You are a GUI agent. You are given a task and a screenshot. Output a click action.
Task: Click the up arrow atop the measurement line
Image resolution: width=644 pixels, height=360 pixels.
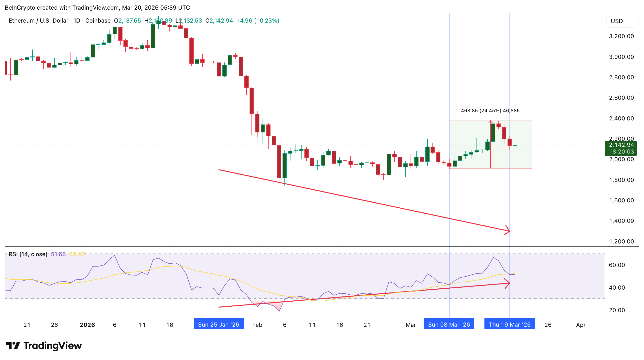click(x=490, y=122)
